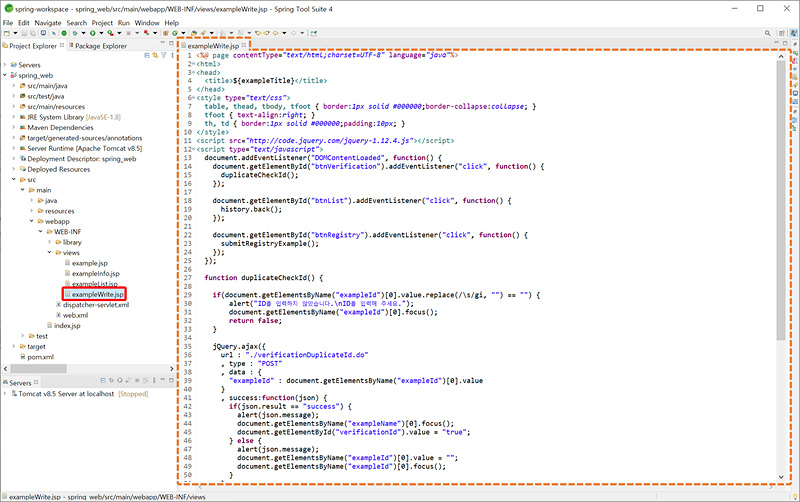
Task: Select Tomcat v8.5 Server at localhost
Action: click(x=66, y=394)
